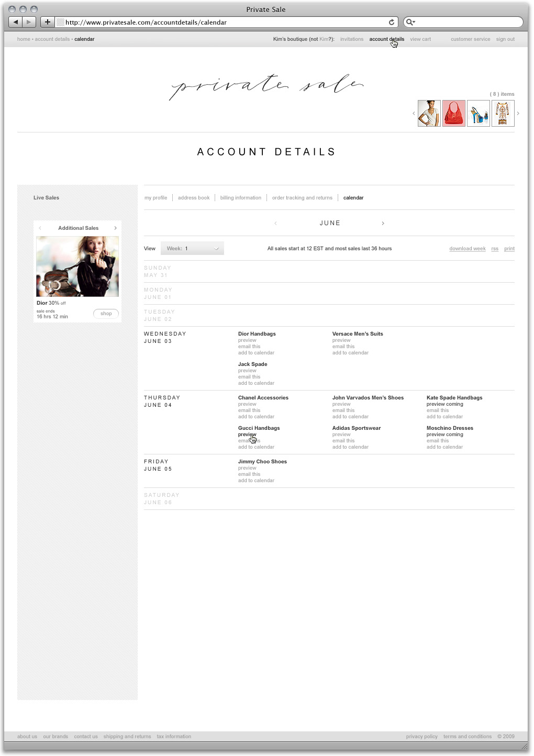Click the rss link
Viewport: 534px width, 756px height.
(x=495, y=249)
